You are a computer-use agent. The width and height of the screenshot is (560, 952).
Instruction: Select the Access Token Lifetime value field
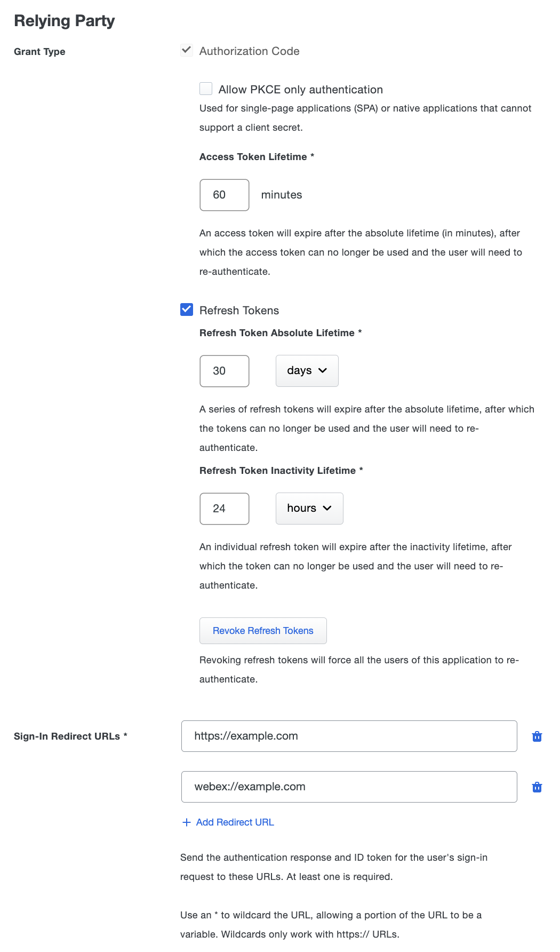pos(224,194)
